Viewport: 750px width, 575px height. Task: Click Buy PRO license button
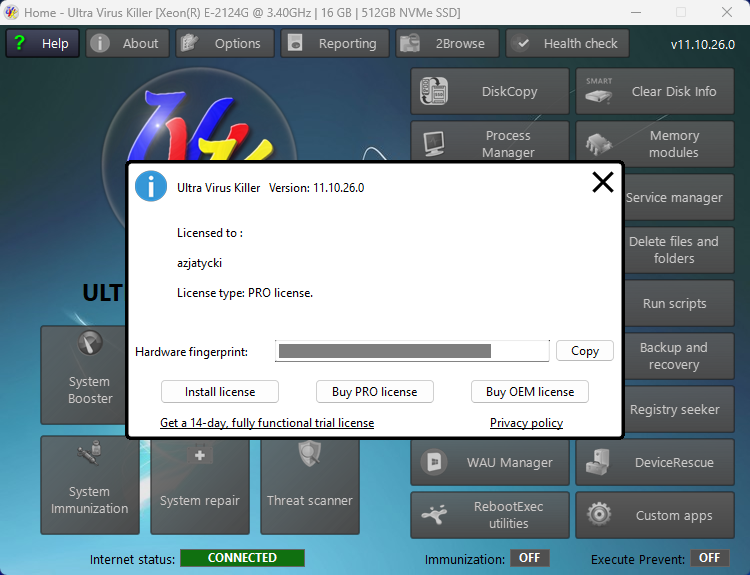375,392
